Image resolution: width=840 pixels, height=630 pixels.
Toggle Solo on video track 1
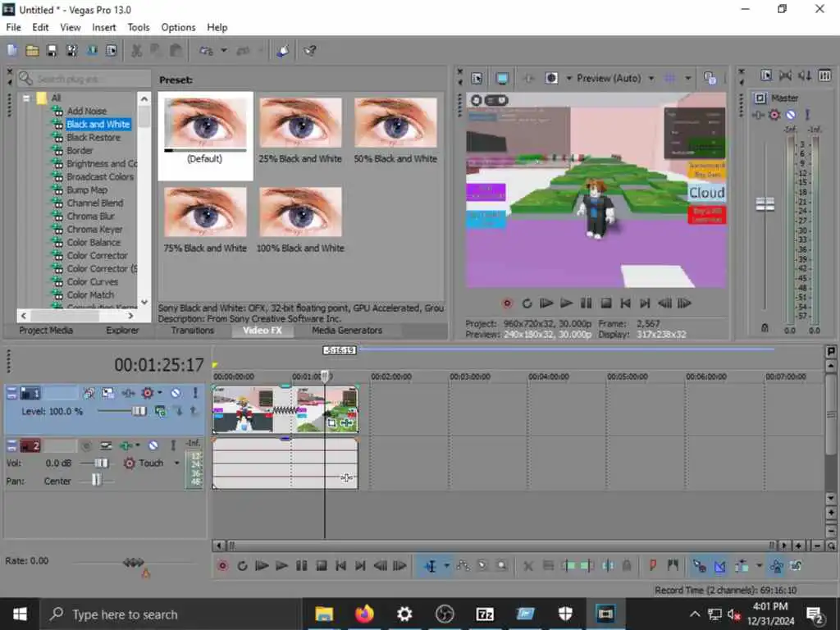click(195, 393)
